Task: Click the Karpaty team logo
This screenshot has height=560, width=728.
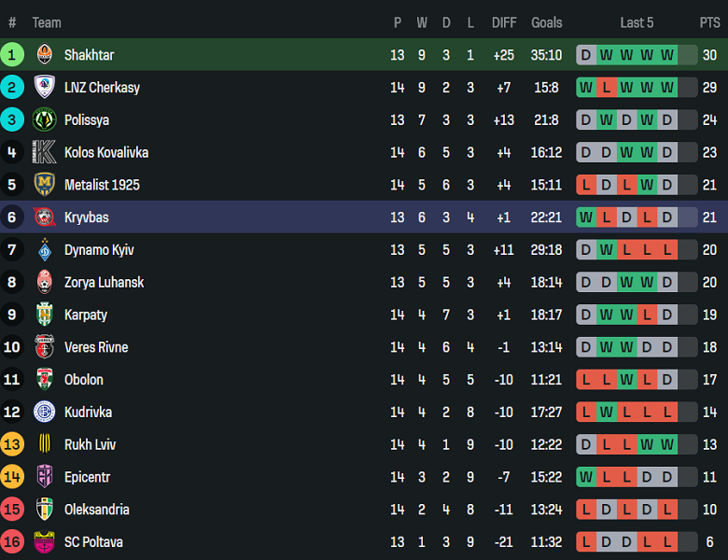Action: coord(45,315)
